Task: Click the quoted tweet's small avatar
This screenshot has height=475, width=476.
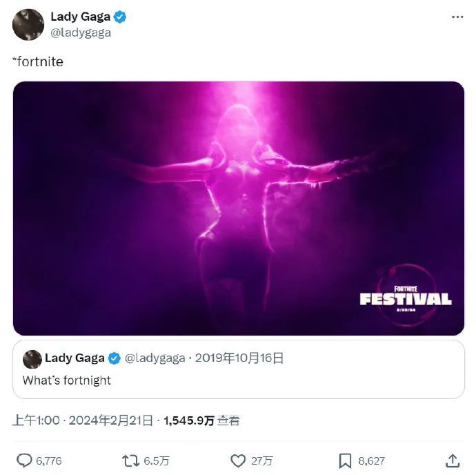Action: [32, 358]
